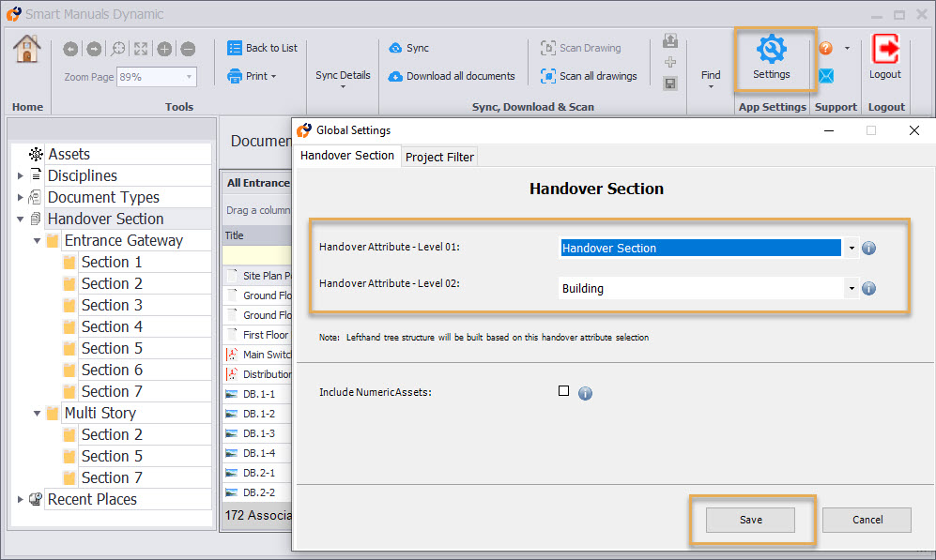Open the Print dropdown

pyautogui.click(x=252, y=76)
